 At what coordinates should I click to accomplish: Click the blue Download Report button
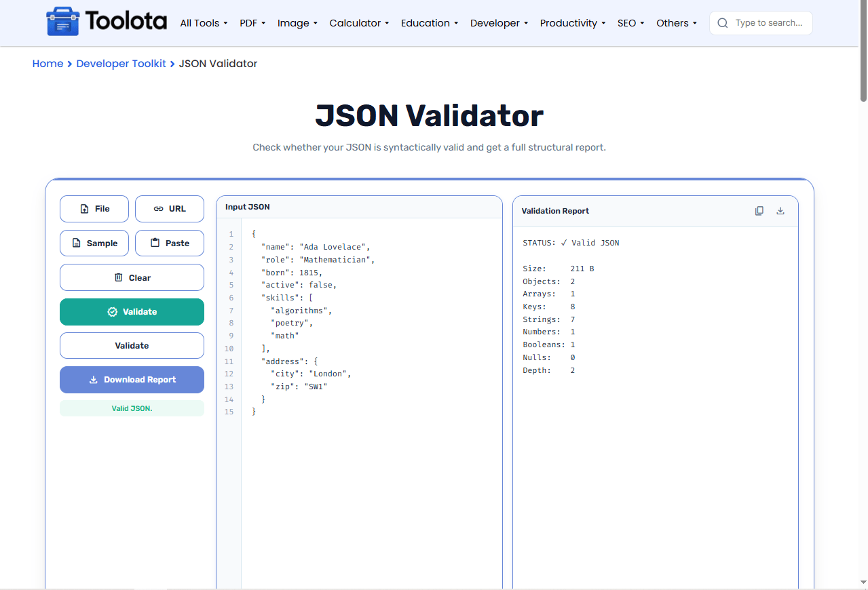[132, 380]
